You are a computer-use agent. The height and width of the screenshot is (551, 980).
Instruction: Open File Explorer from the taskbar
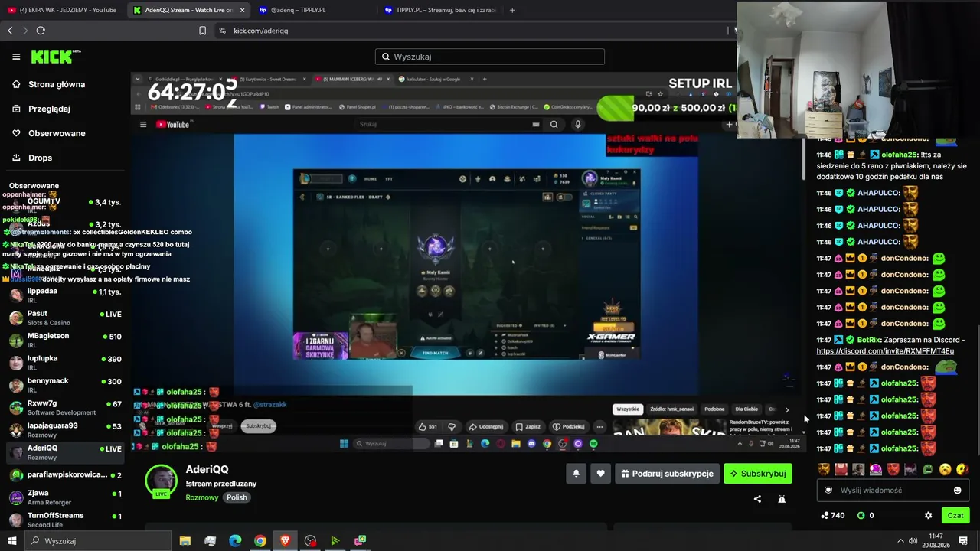(185, 541)
